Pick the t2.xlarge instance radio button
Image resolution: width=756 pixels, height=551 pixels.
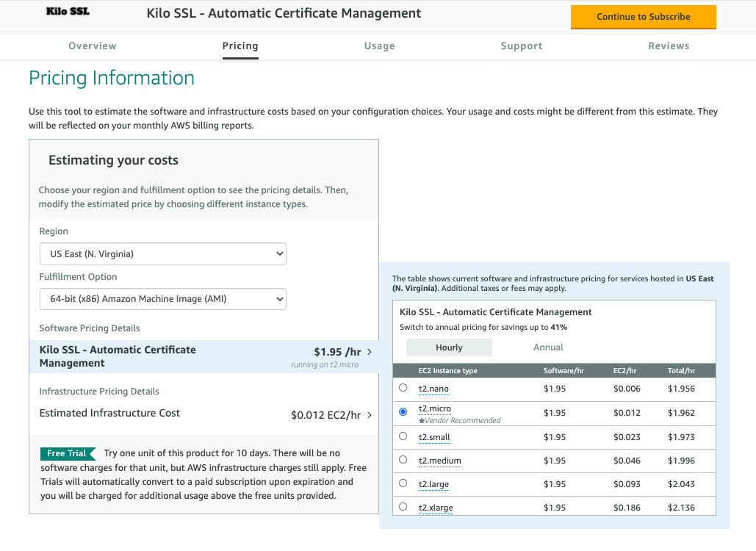point(403,507)
